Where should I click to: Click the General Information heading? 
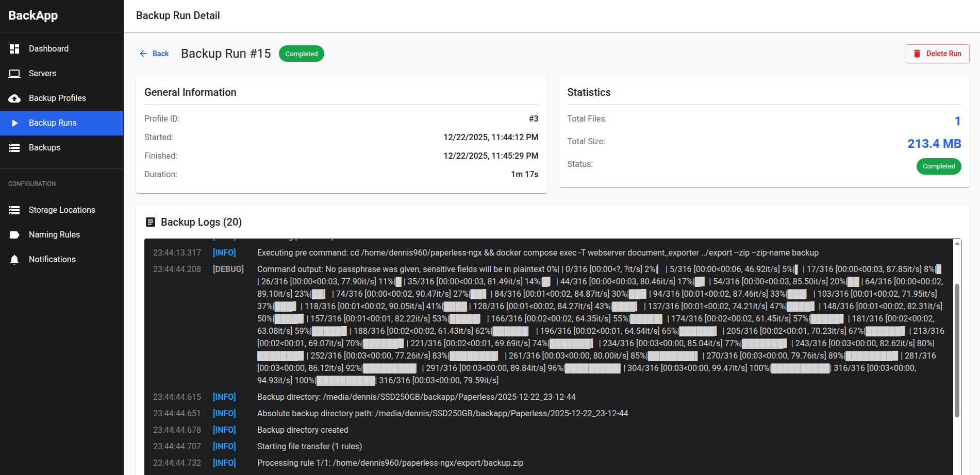coord(190,92)
